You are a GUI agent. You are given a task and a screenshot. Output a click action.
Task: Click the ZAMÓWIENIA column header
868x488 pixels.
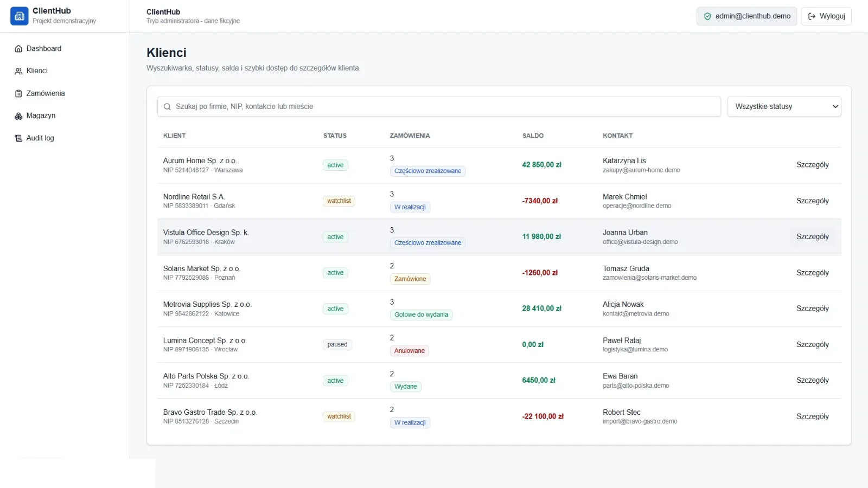[x=410, y=136]
